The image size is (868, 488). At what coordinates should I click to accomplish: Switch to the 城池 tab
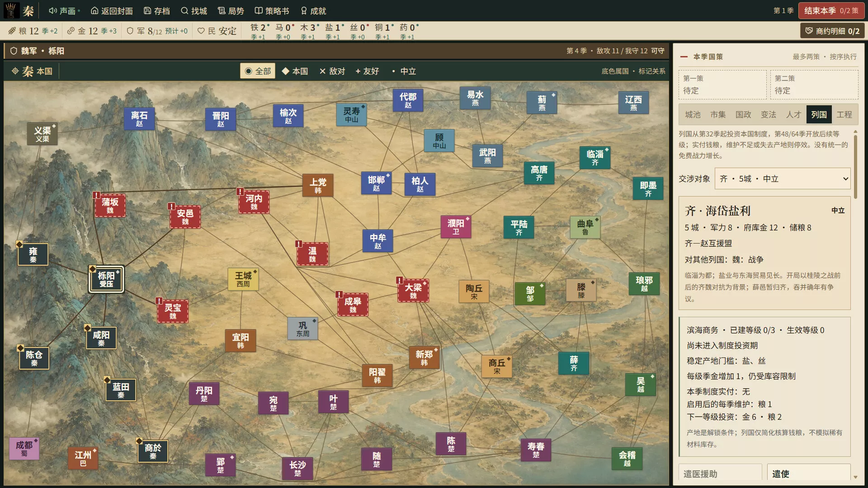tap(693, 115)
